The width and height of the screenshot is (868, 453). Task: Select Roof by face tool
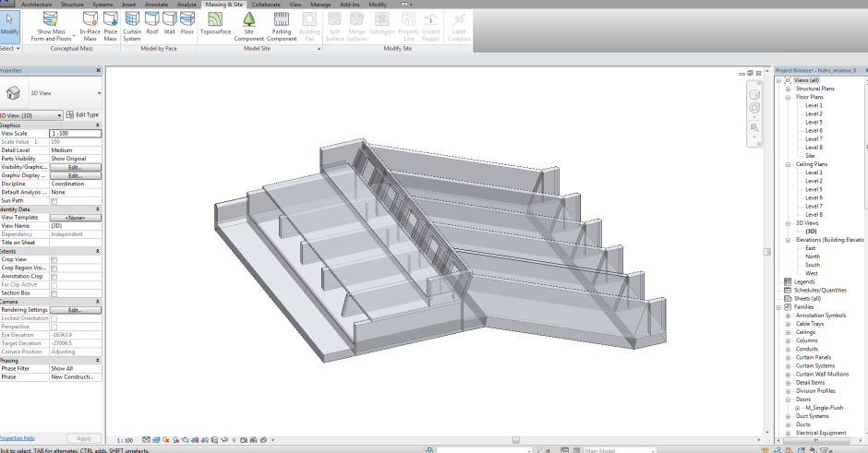(152, 23)
